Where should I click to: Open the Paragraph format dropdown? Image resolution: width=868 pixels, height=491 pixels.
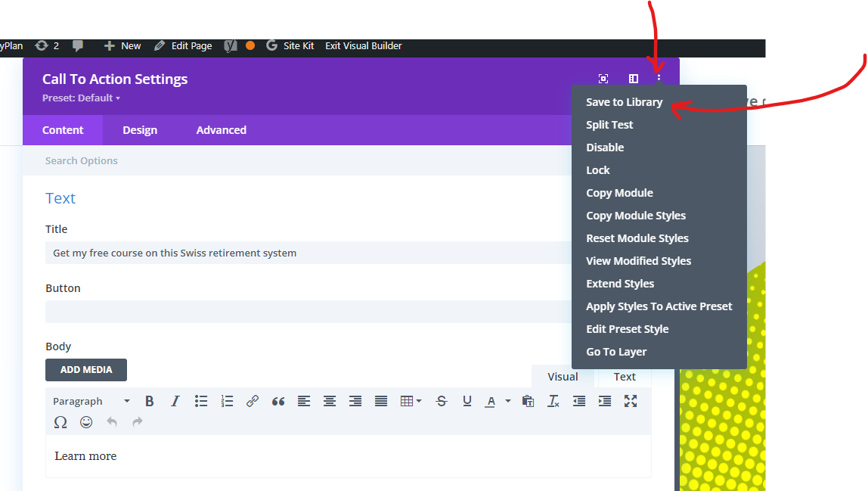point(91,401)
